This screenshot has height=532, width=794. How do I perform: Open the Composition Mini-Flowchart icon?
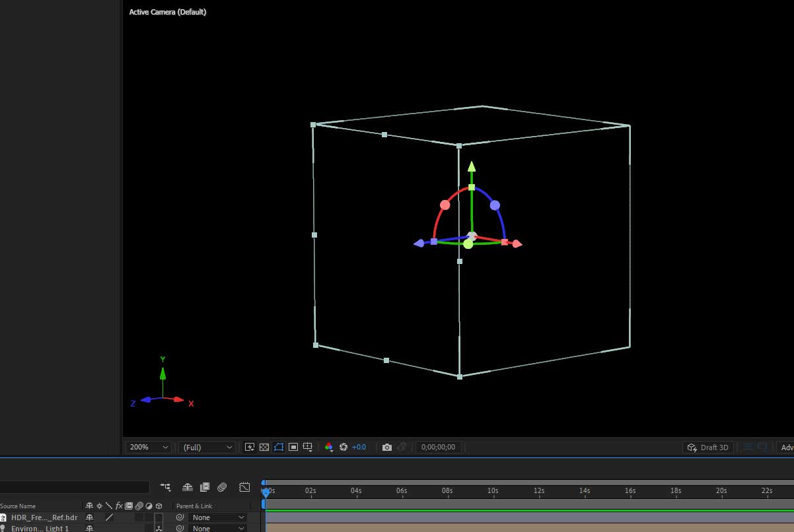pyautogui.click(x=165, y=487)
